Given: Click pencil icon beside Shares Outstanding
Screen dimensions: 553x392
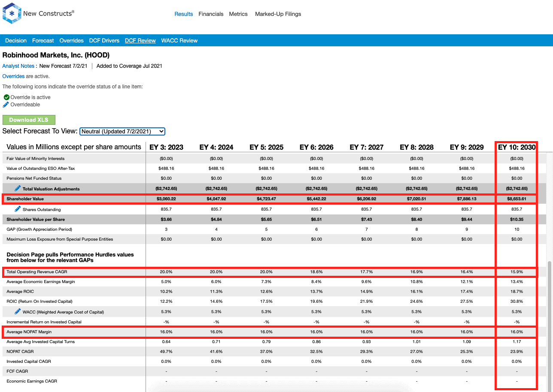Looking at the screenshot, I should click(x=18, y=209).
